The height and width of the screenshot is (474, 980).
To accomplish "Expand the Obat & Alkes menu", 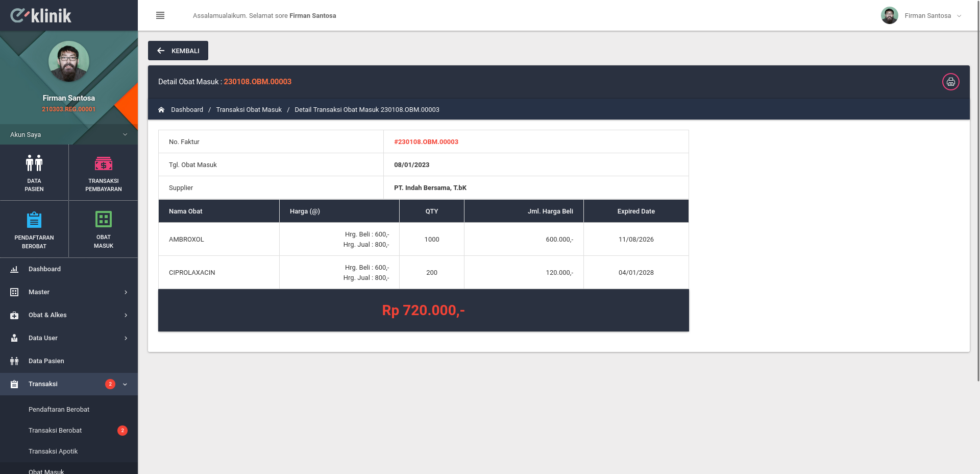I will pos(69,315).
